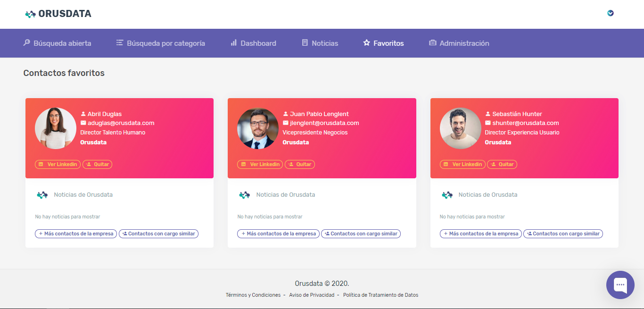Open Ver Linkedin for Juan Pablo Lenglent
Viewport: 644px width, 309px height.
tap(260, 164)
